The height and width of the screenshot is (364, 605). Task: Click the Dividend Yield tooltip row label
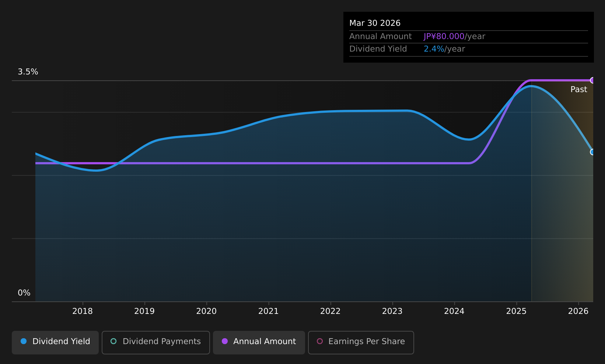[378, 49]
